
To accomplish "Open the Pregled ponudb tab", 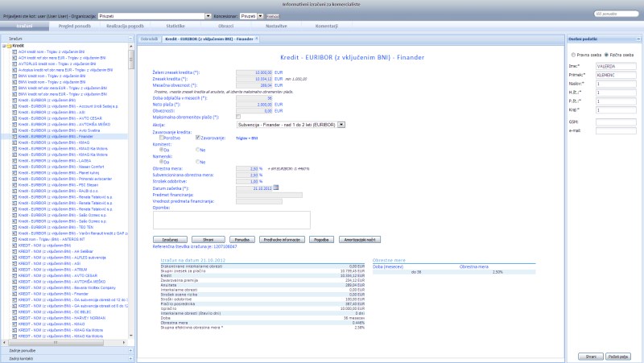I will click(x=76, y=27).
